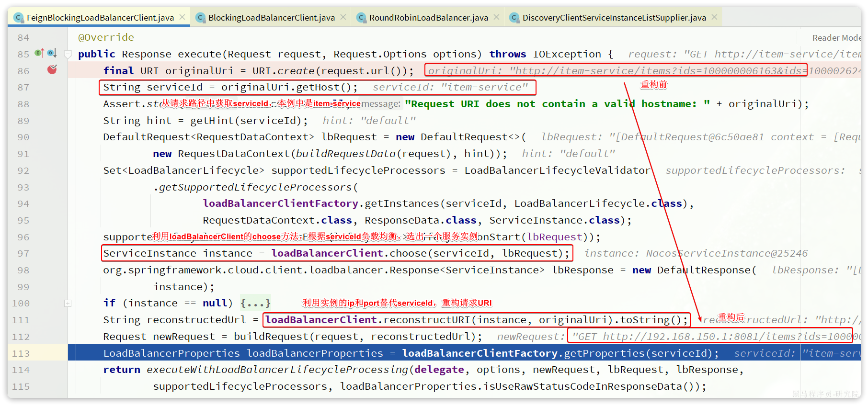
Task: Collapse the execute method fold marker
Action: [68, 54]
